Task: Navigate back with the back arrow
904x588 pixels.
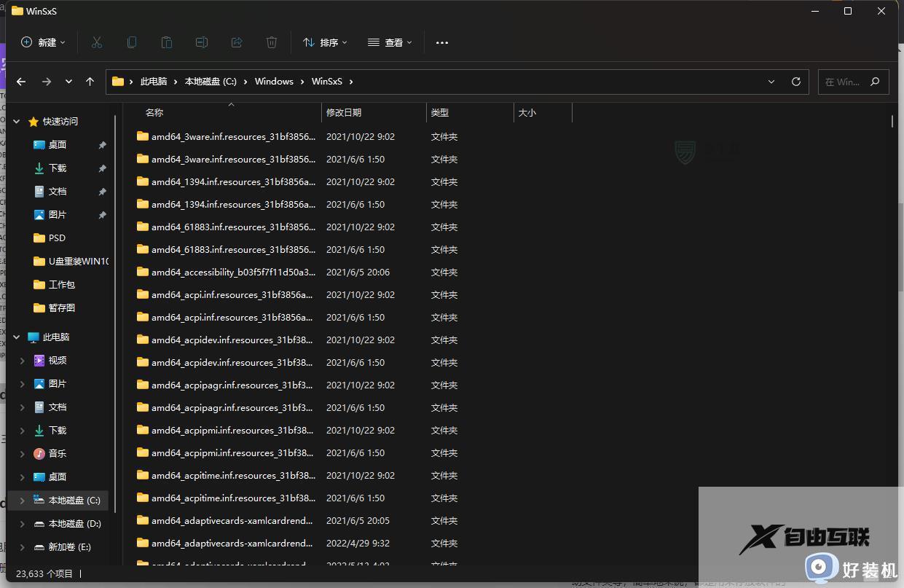Action: click(x=21, y=82)
